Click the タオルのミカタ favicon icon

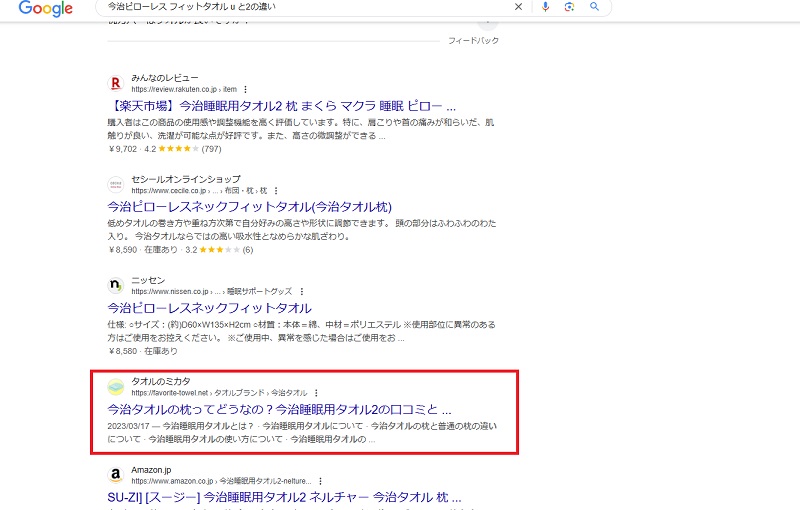[116, 387]
